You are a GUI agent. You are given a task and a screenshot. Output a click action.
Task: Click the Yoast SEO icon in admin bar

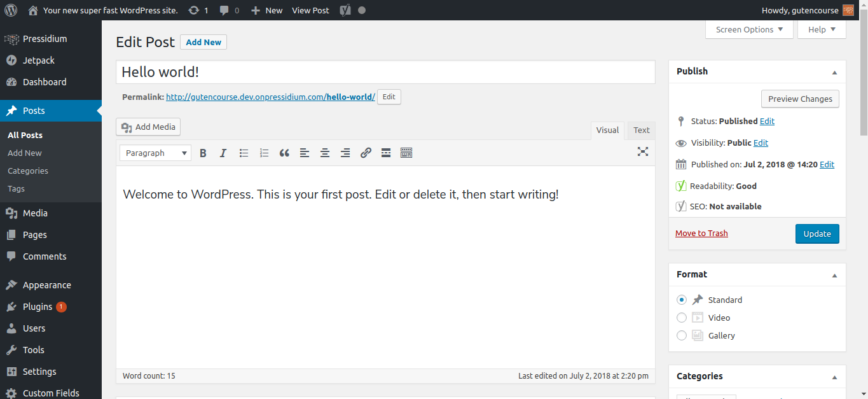coord(344,10)
